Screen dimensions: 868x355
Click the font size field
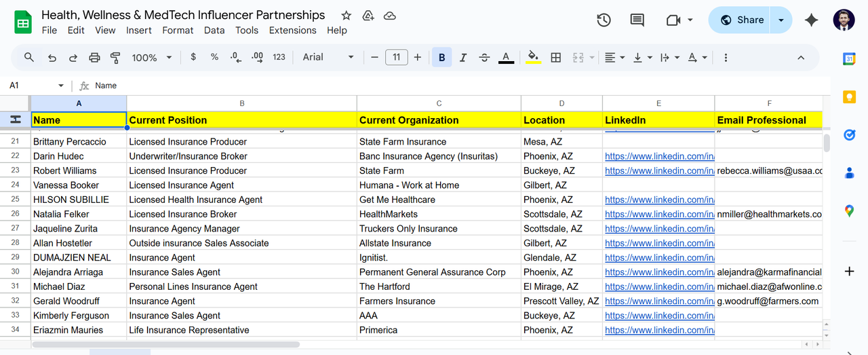(x=396, y=58)
